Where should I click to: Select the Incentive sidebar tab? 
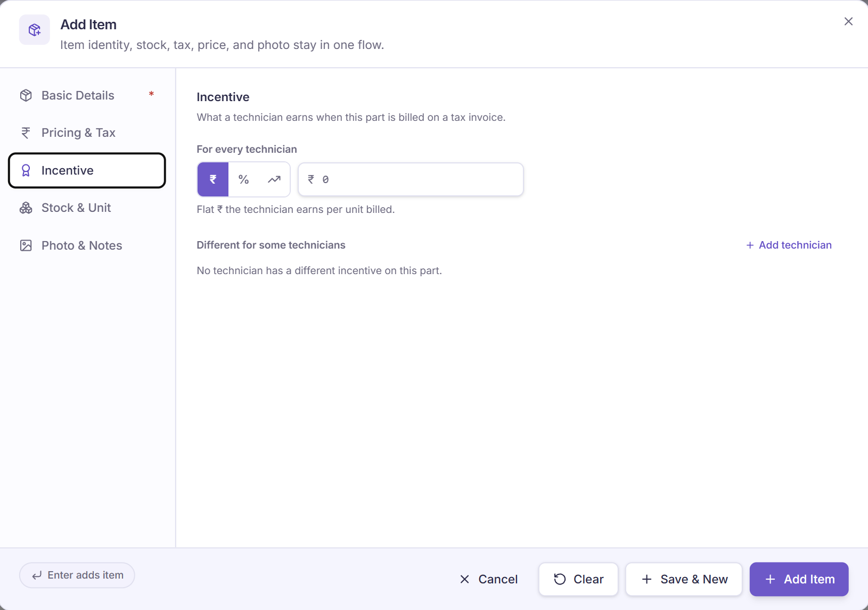[87, 170]
